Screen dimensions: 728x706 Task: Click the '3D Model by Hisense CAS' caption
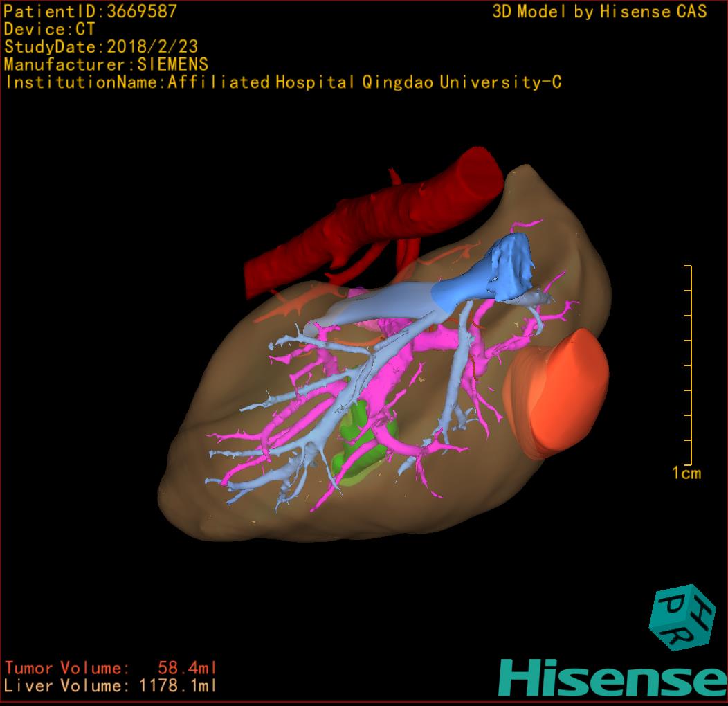599,11
